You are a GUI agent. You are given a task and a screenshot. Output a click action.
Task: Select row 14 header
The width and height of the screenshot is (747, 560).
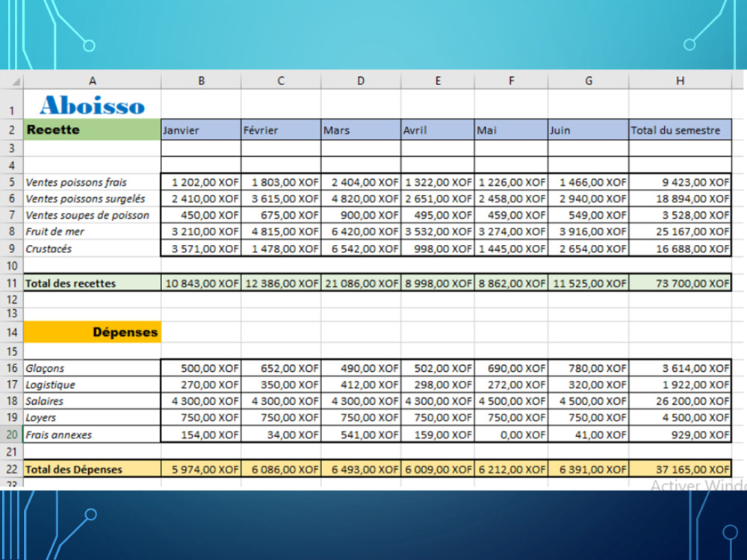[x=11, y=332]
